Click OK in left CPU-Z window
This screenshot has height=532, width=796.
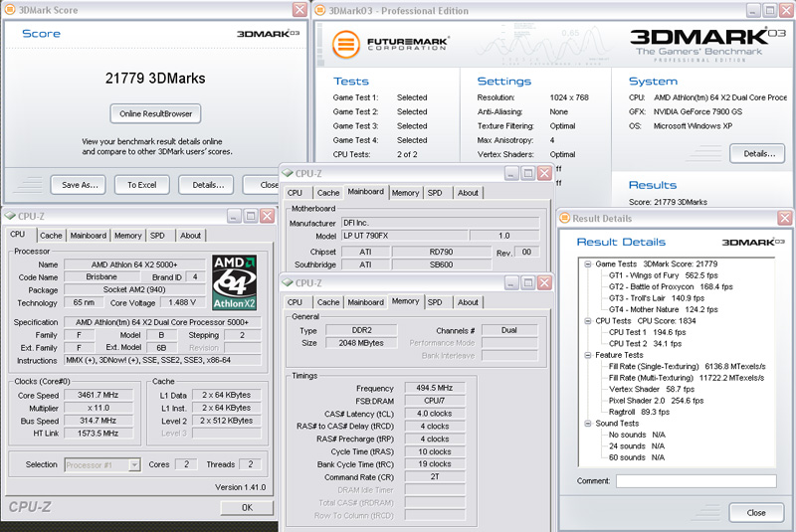tap(247, 508)
